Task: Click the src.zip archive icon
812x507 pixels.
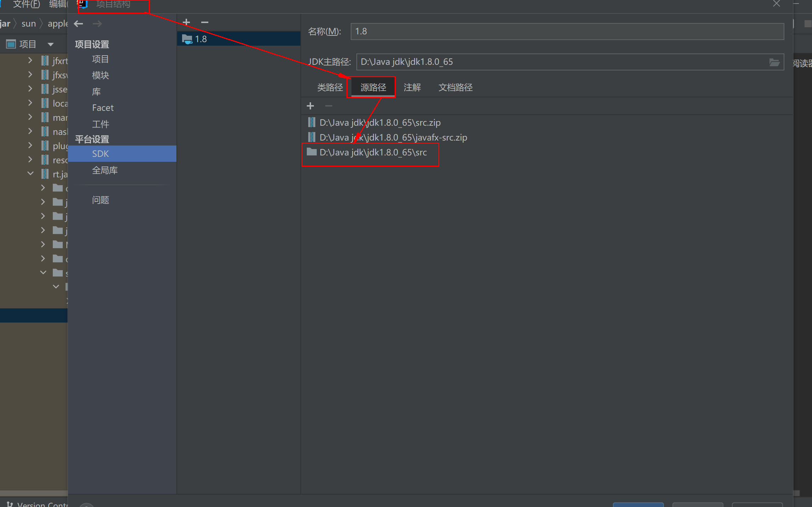Action: click(x=311, y=123)
